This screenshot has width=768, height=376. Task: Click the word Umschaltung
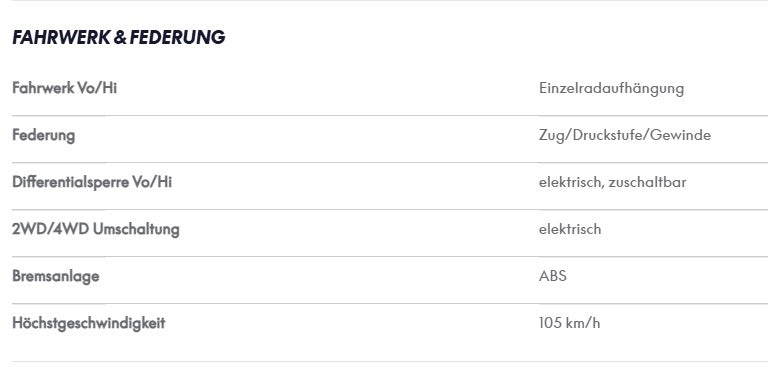136,230
